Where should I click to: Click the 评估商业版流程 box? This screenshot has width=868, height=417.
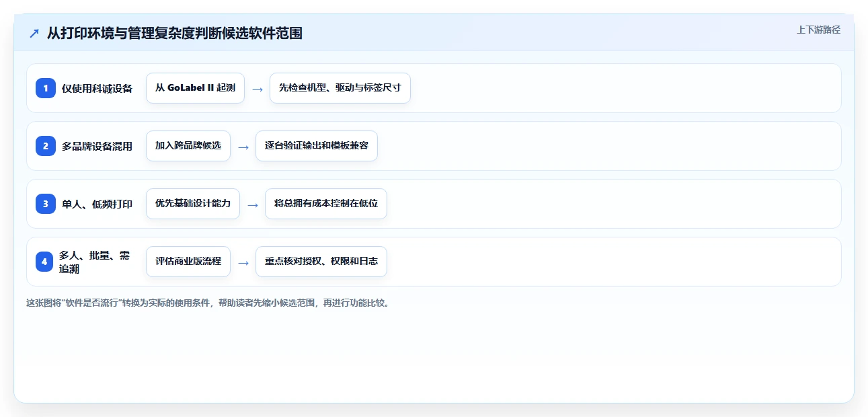[x=188, y=262]
